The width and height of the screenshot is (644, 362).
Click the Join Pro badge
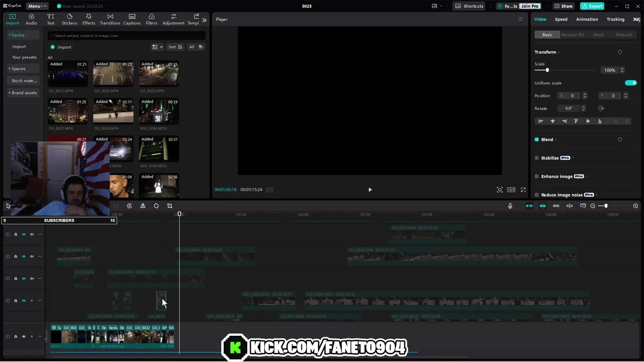click(530, 6)
